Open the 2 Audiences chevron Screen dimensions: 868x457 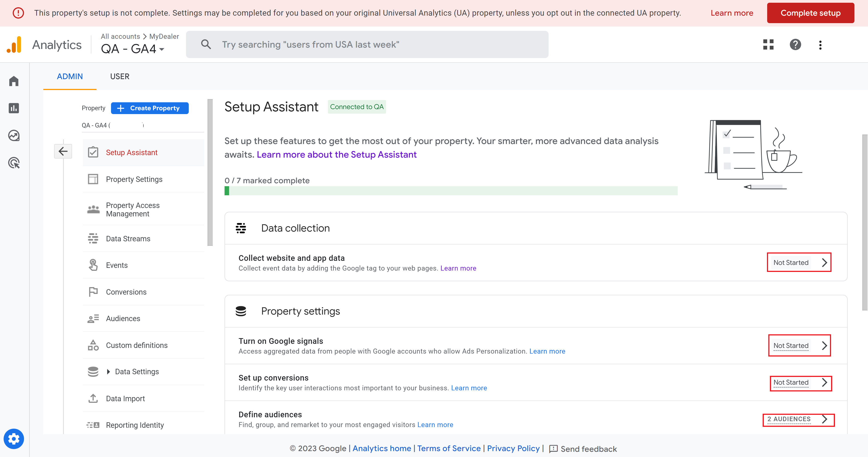[824, 419]
